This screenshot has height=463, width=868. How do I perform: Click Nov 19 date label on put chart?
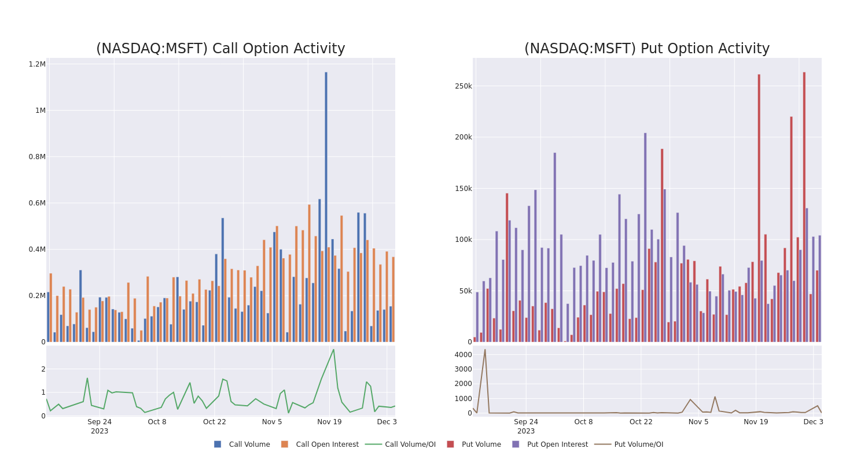756,422
